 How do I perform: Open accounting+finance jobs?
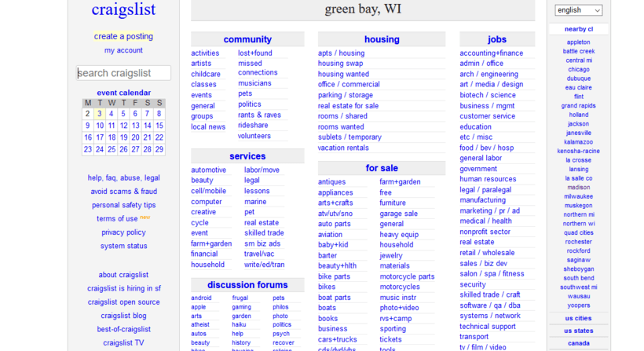[491, 53]
